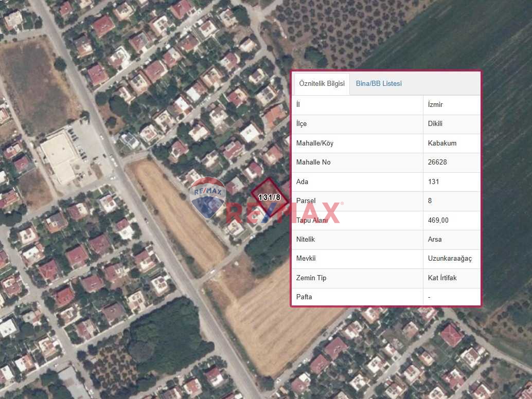This screenshot has height=399, width=532.
Task: Click the Ada value 131
Action: (433, 182)
